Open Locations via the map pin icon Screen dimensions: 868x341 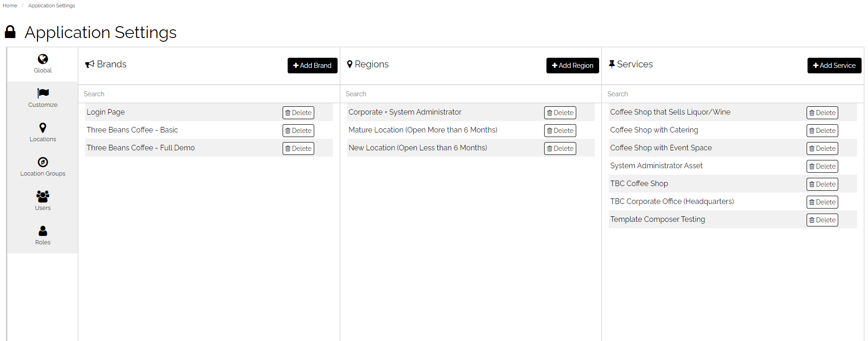click(x=43, y=128)
